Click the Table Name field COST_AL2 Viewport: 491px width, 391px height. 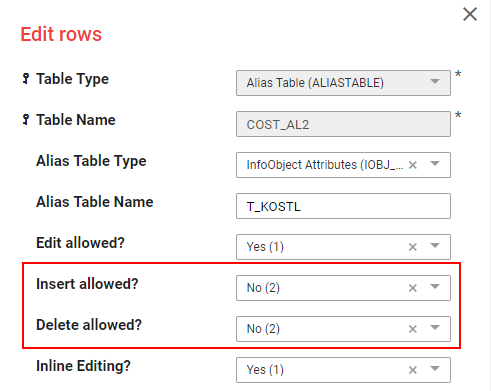[x=343, y=124]
